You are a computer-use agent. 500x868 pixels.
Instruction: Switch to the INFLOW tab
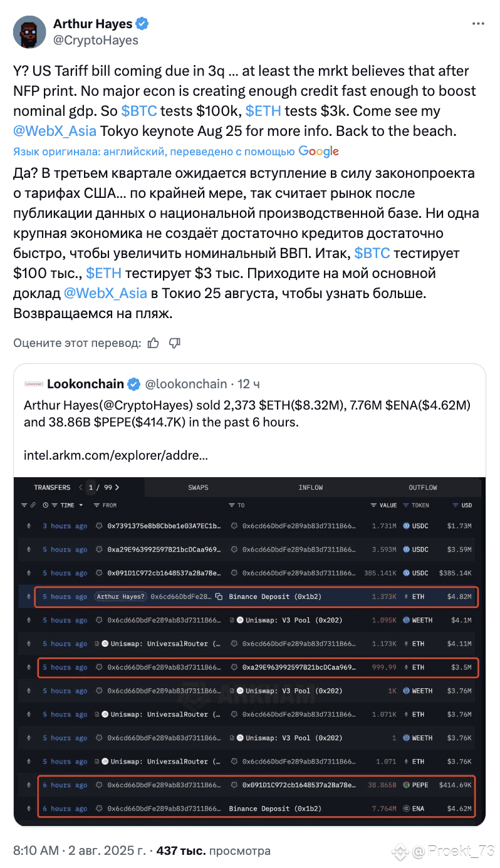pos(310,487)
